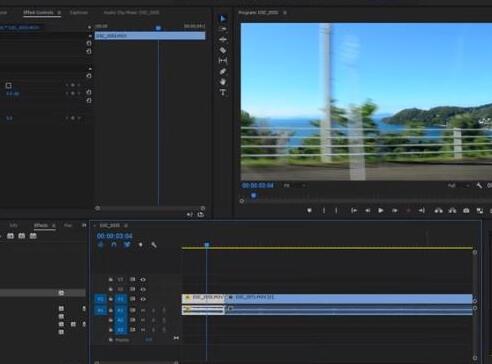Viewport: 492px width, 364px height.
Task: Open the panel overflow chevron beside Effects
Action: click(84, 226)
